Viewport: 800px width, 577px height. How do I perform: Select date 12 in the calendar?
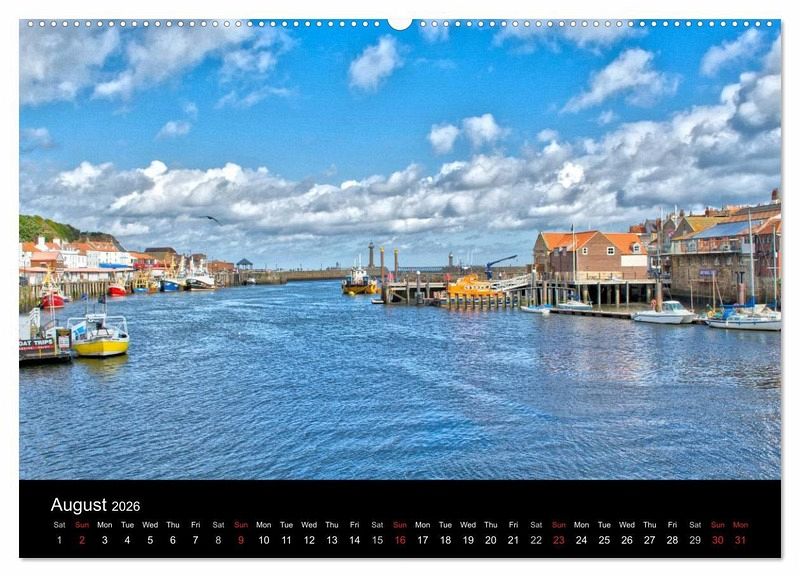click(x=309, y=540)
